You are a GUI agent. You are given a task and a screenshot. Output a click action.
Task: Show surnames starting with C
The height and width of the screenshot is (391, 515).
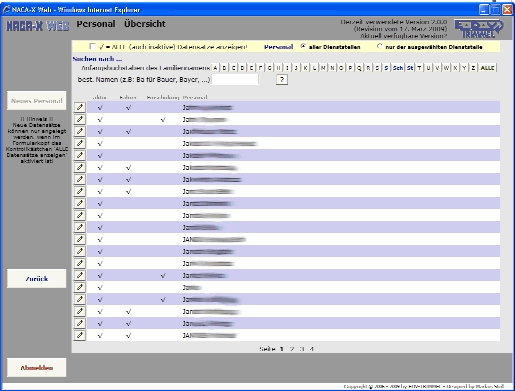(x=233, y=68)
